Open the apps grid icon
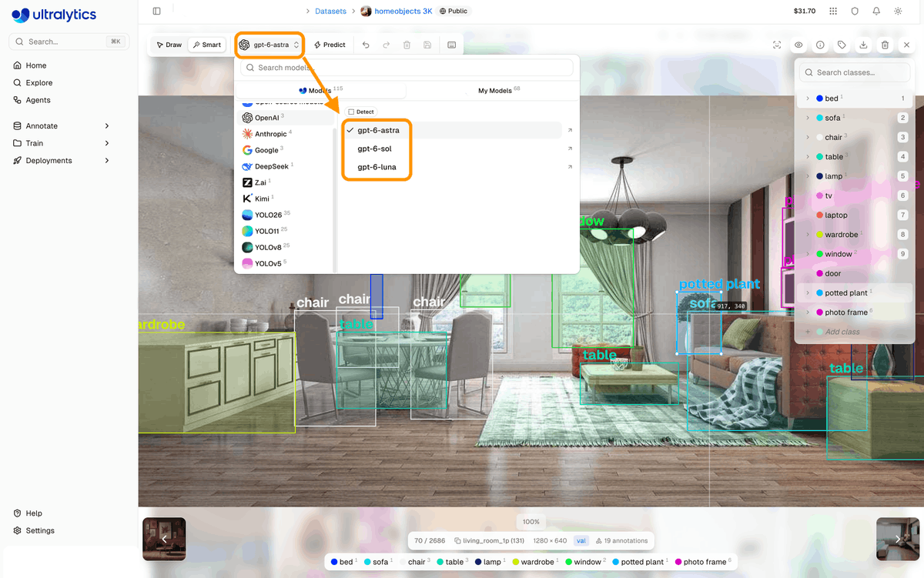The width and height of the screenshot is (924, 578). tap(833, 12)
